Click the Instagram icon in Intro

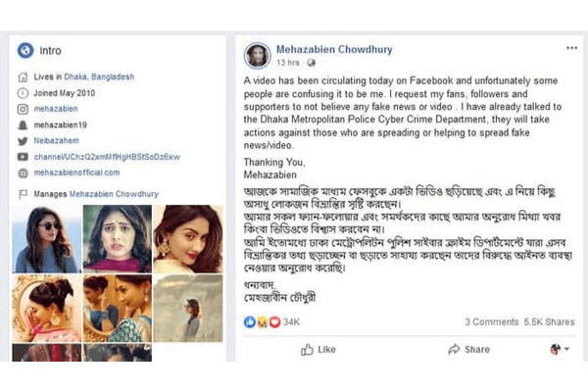tap(23, 110)
